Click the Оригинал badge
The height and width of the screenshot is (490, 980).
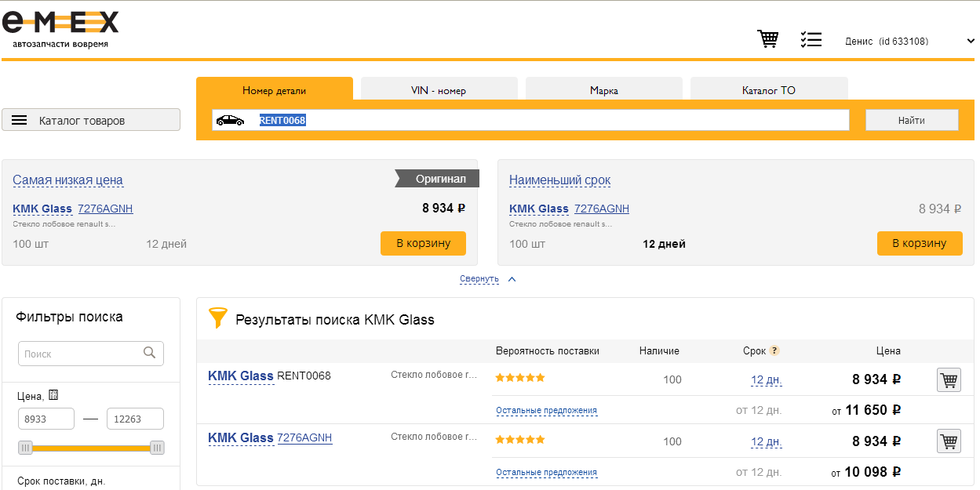tap(437, 179)
